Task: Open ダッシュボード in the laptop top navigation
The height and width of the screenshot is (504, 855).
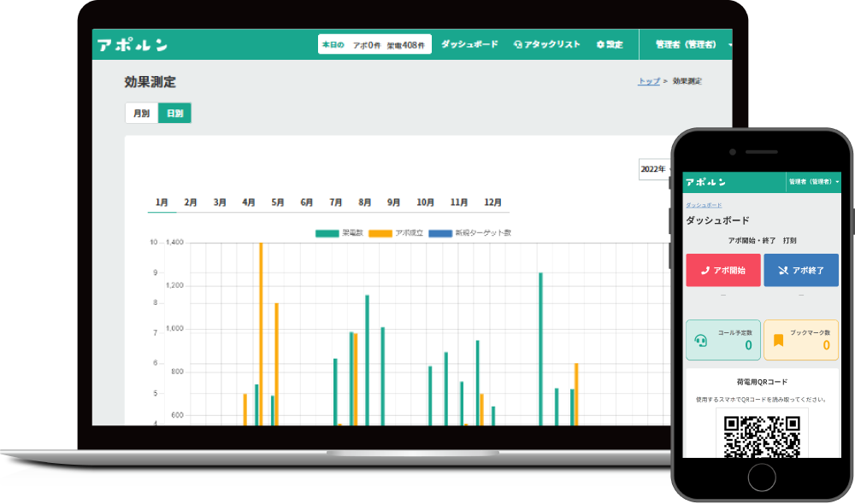Action: [469, 44]
